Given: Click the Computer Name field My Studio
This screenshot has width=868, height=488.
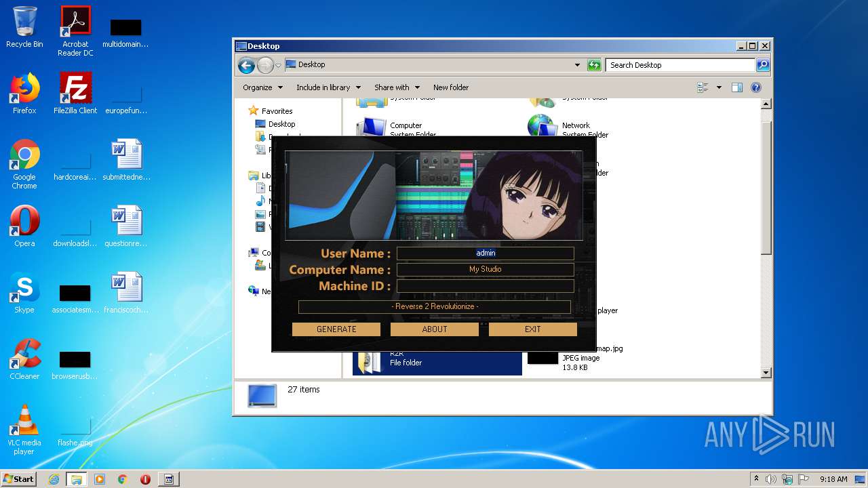Looking at the screenshot, I should click(x=486, y=269).
